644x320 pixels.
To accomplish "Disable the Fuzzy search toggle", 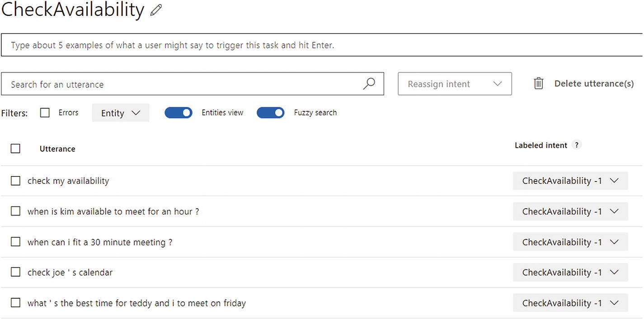I will tap(270, 113).
